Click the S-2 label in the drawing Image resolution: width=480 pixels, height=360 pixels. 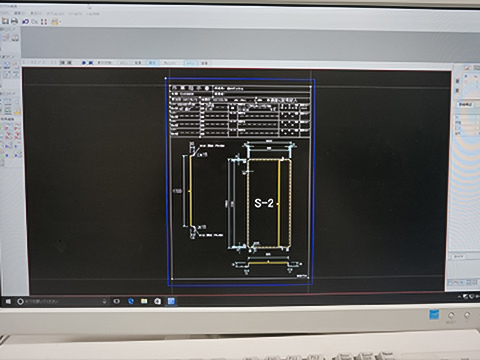264,203
